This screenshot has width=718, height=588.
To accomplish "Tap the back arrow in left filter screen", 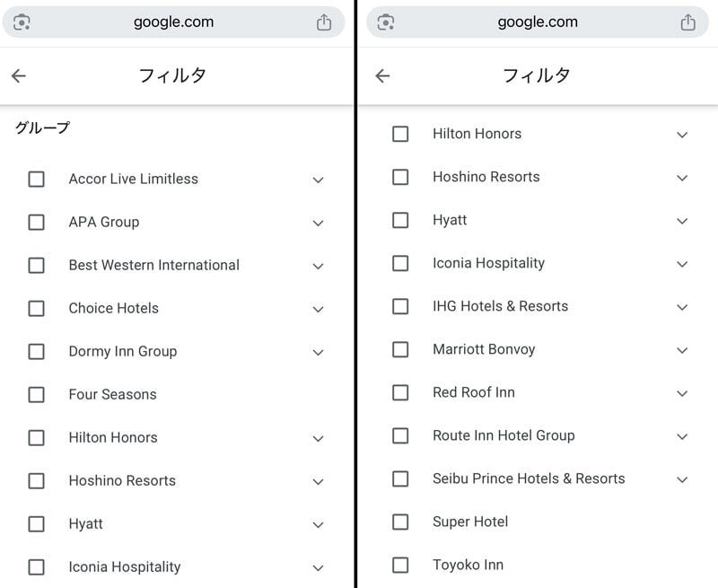I will tap(19, 76).
